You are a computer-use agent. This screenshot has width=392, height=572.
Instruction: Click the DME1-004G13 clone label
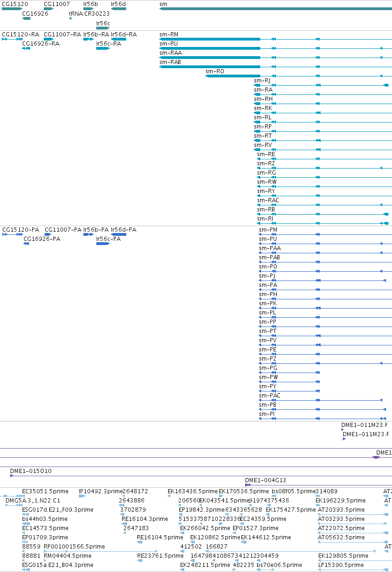click(x=265, y=480)
